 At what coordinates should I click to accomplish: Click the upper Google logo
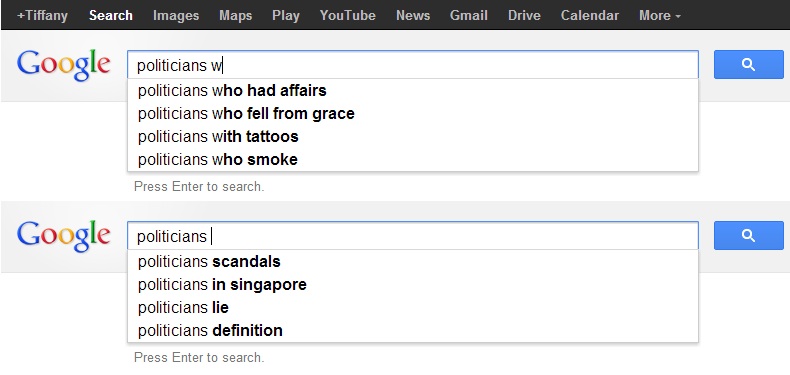pyautogui.click(x=63, y=65)
